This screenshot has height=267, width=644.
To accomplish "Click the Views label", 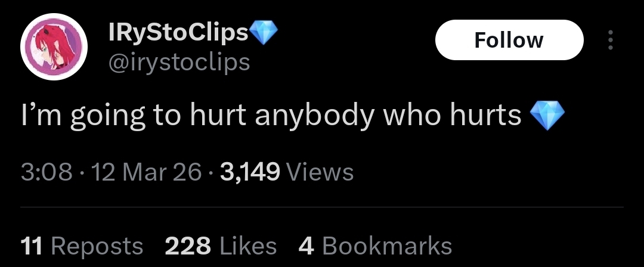I will pos(320,172).
